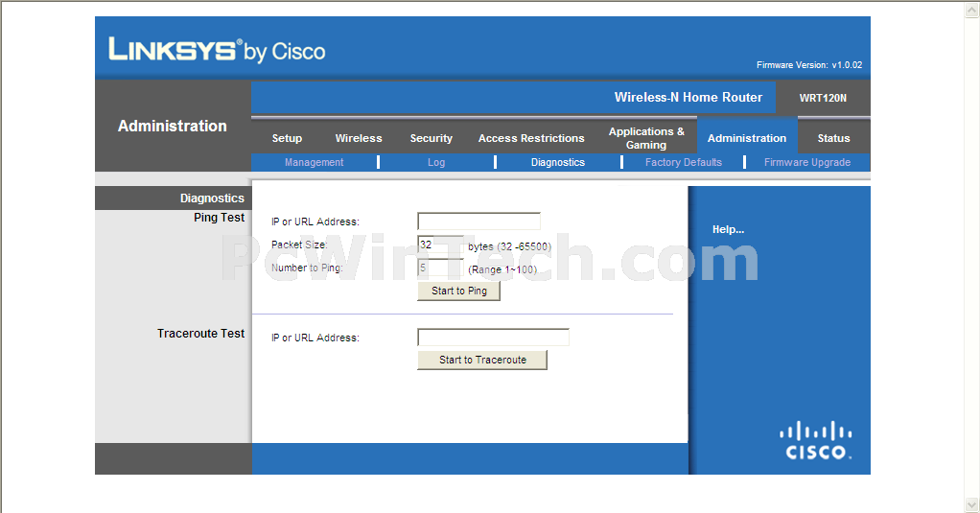Open Firmware Upgrade sub-tab
Viewport: 980px width, 513px height.
pos(806,162)
